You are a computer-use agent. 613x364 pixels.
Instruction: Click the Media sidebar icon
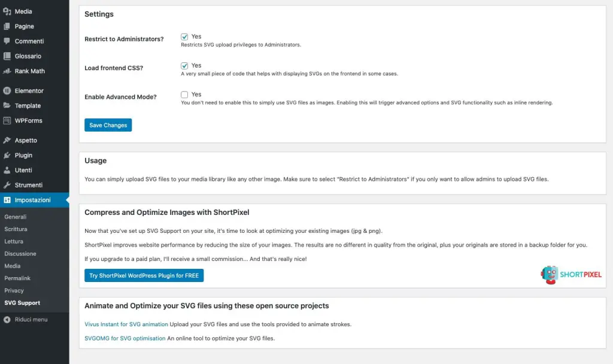(x=7, y=12)
